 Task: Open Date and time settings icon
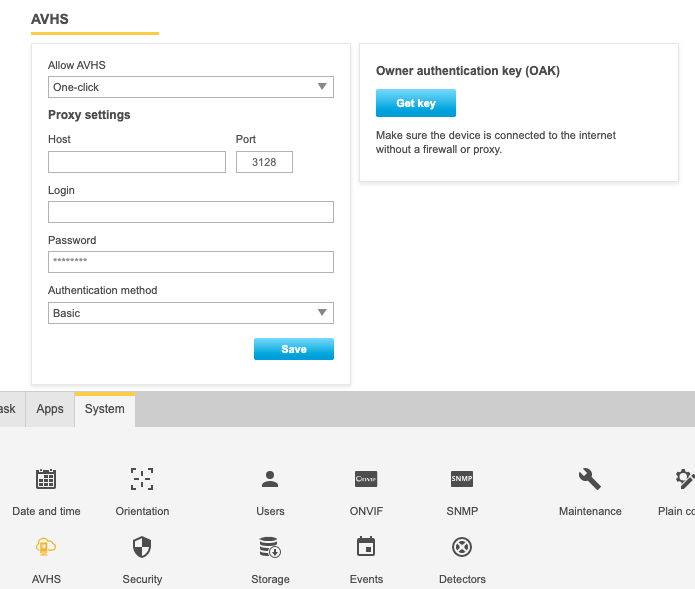(46, 479)
